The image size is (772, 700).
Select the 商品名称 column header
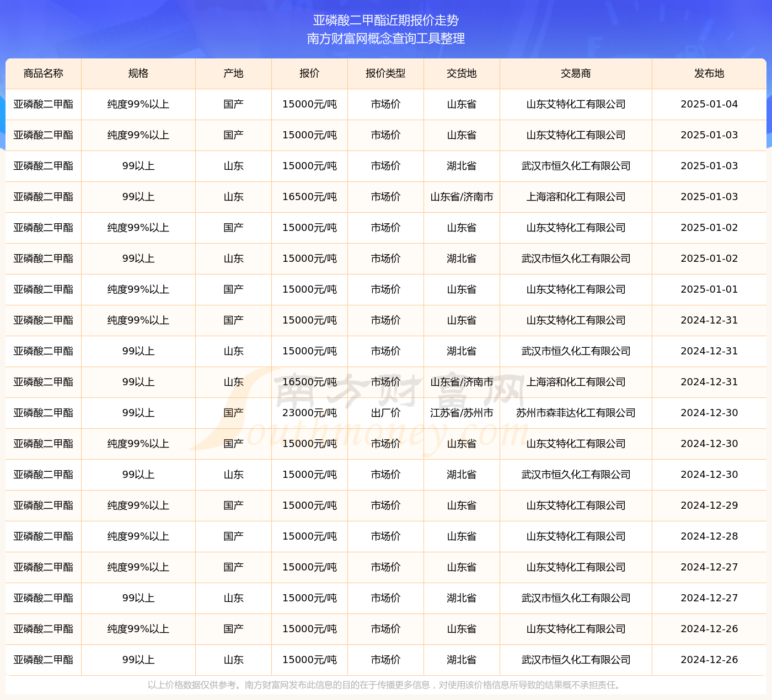[44, 73]
